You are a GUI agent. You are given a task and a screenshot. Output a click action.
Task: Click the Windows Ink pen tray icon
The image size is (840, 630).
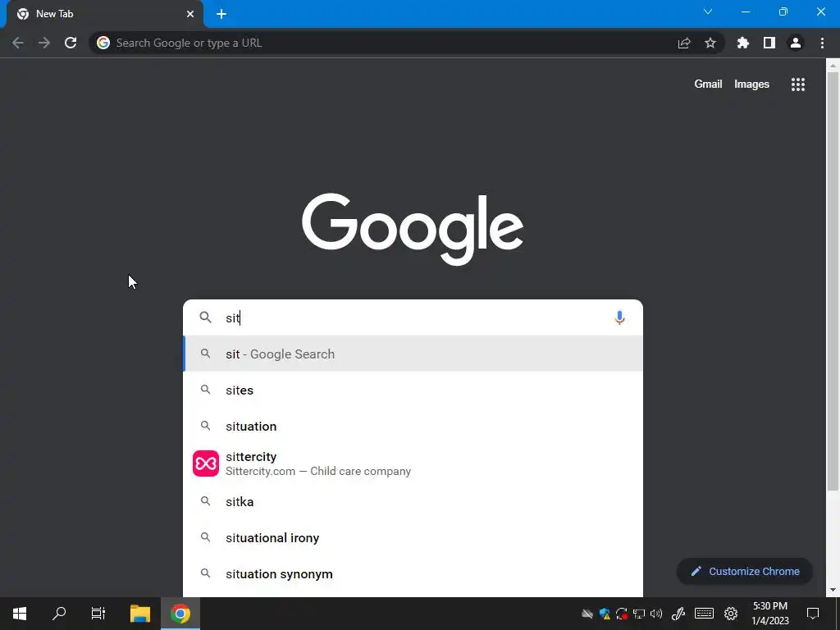click(678, 614)
